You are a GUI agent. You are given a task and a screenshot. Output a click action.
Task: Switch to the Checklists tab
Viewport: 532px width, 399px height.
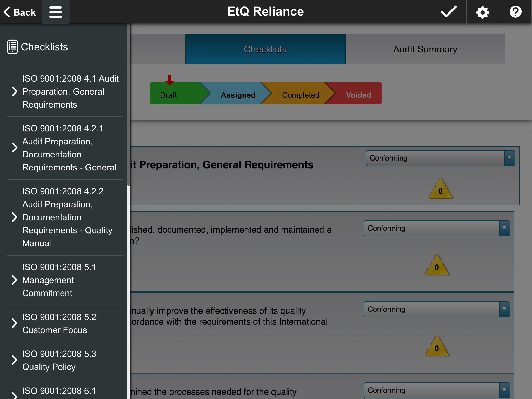click(265, 49)
